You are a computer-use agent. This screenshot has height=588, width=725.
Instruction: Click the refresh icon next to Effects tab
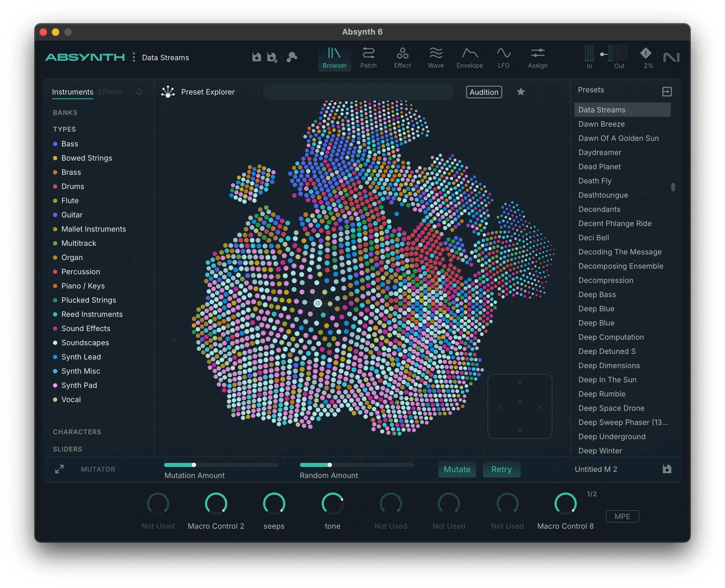coord(139,91)
